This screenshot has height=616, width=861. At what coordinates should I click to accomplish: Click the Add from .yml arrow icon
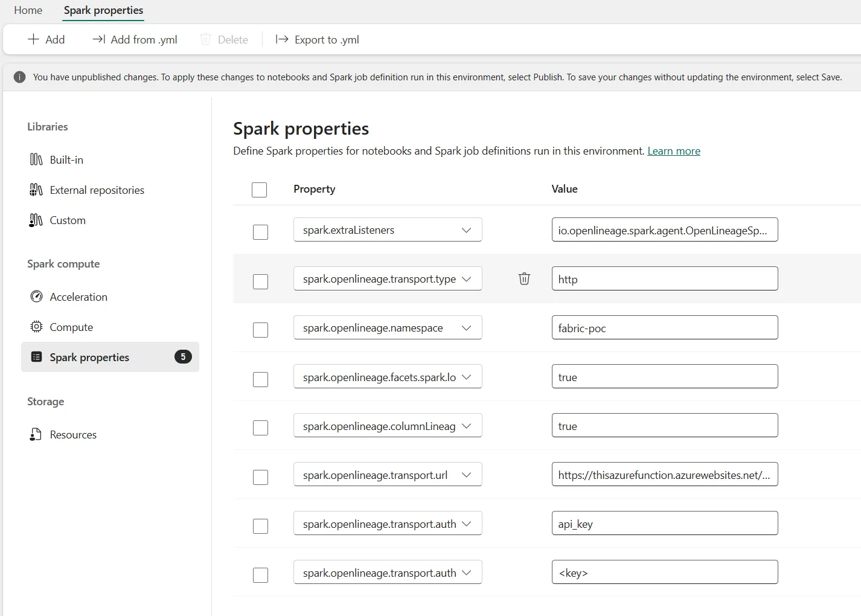tap(98, 39)
